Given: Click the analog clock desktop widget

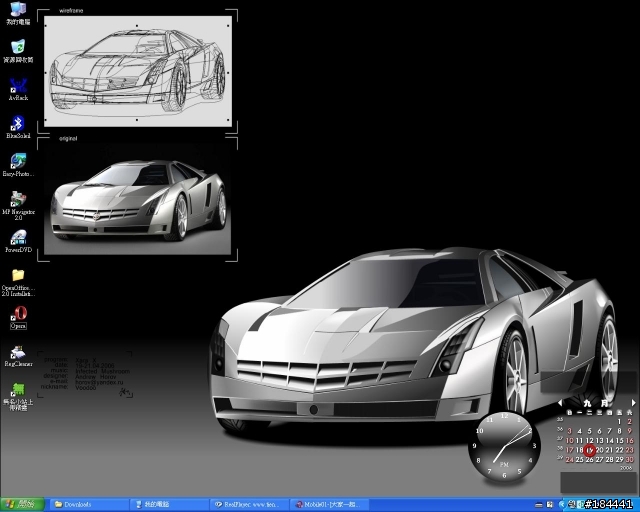Looking at the screenshot, I should 504,447.
